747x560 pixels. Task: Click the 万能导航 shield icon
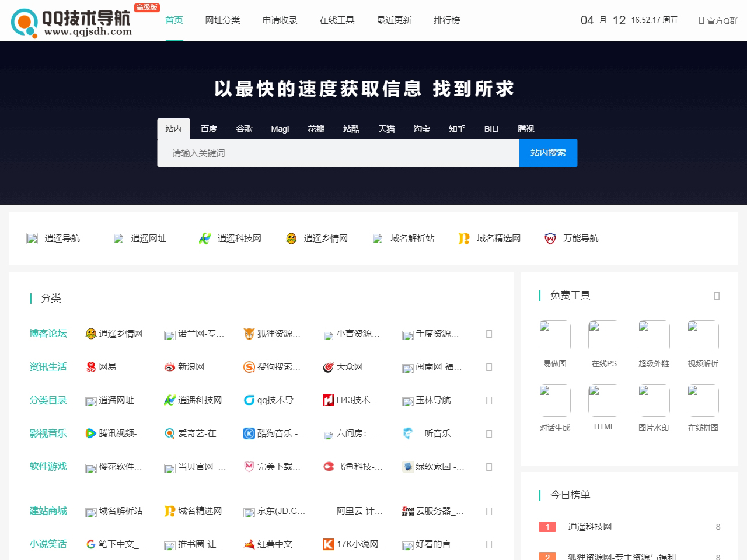pyautogui.click(x=549, y=238)
